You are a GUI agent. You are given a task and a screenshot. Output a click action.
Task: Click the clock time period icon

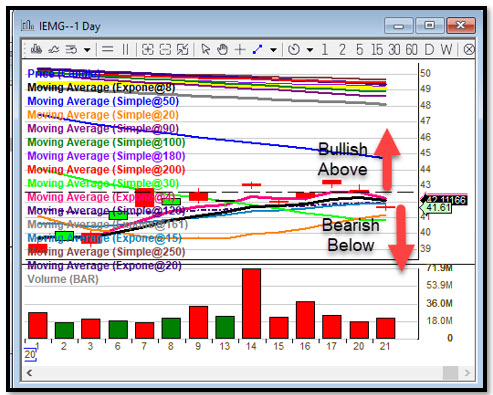[x=294, y=50]
